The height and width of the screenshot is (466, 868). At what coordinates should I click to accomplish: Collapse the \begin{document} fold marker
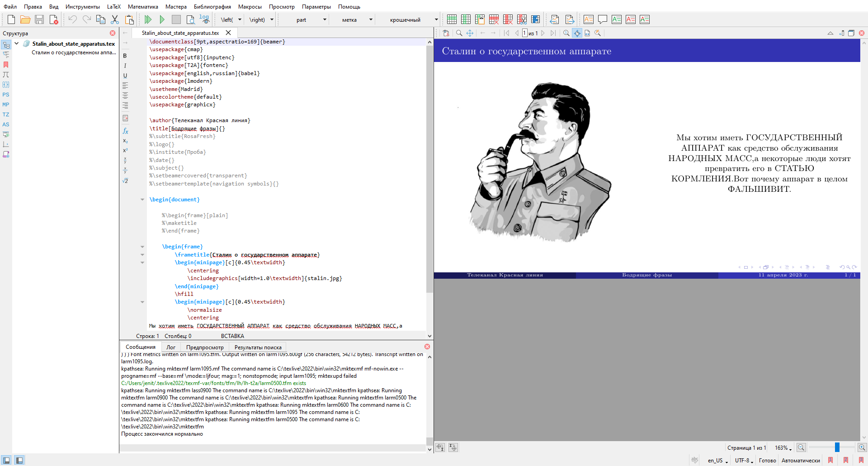coord(142,200)
